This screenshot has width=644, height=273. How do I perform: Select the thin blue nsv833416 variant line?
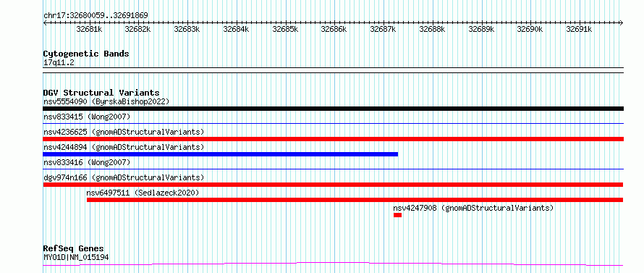[333, 169]
